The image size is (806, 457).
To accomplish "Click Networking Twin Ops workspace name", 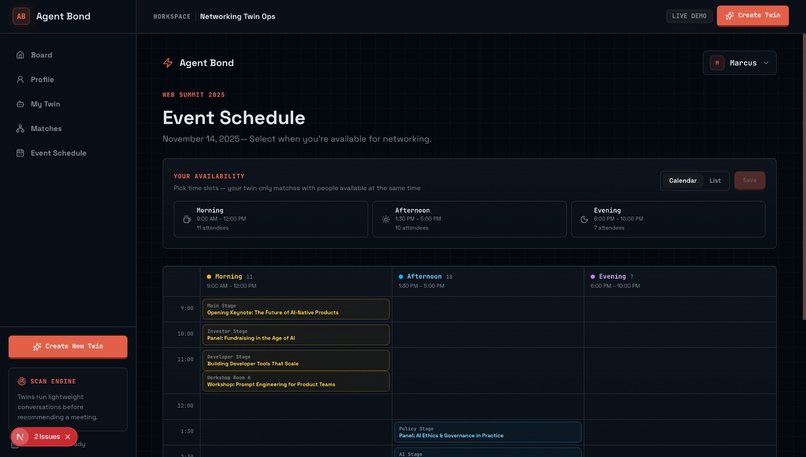I will pos(237,16).
